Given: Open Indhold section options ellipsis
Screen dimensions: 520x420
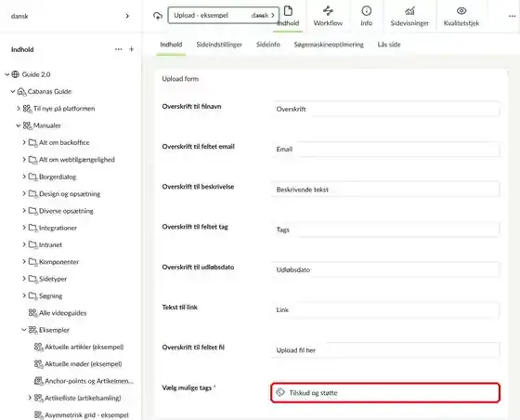Looking at the screenshot, I should pyautogui.click(x=119, y=49).
